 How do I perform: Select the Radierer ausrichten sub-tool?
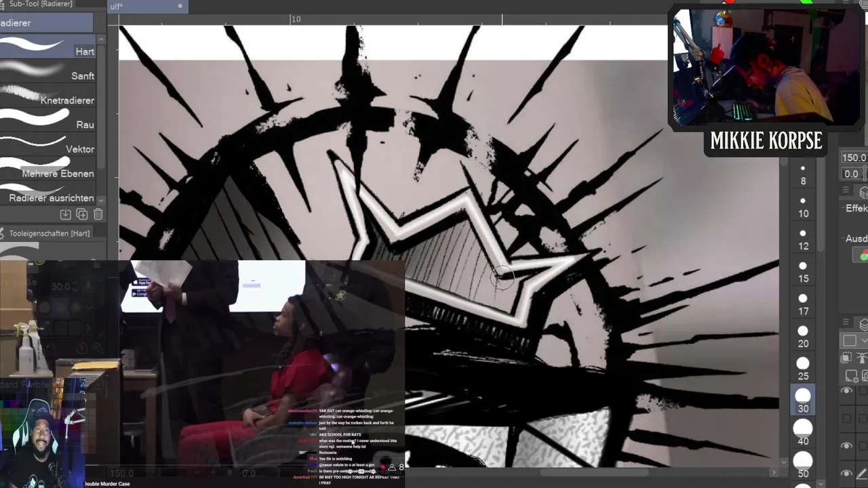pos(47,193)
